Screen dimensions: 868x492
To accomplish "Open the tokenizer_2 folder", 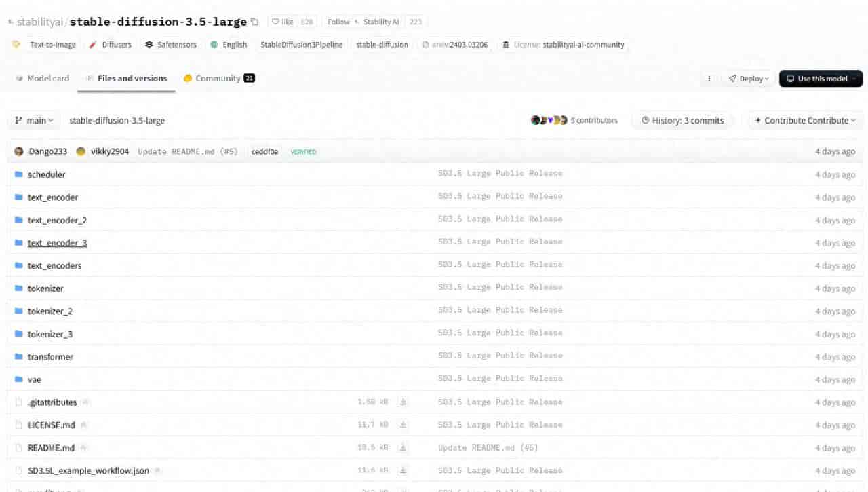I will 50,311.
